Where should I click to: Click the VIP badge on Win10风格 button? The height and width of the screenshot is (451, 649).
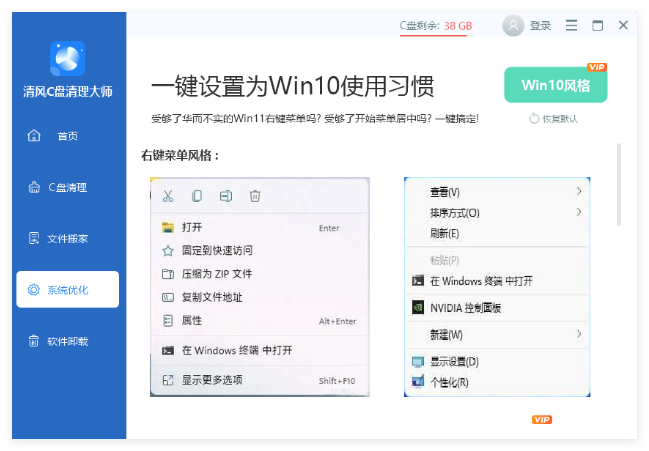click(597, 67)
